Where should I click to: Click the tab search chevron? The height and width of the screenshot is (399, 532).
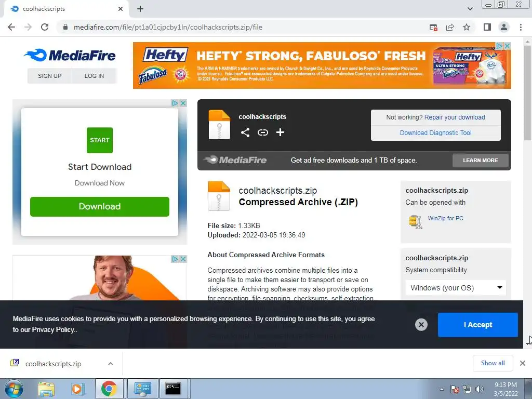pos(470,9)
